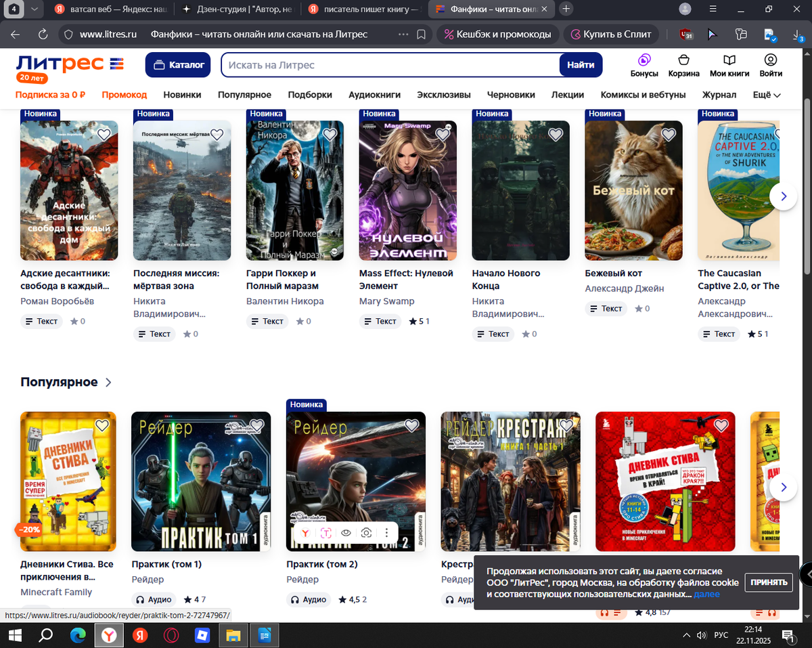Open the Windows Start menu

tap(15, 634)
